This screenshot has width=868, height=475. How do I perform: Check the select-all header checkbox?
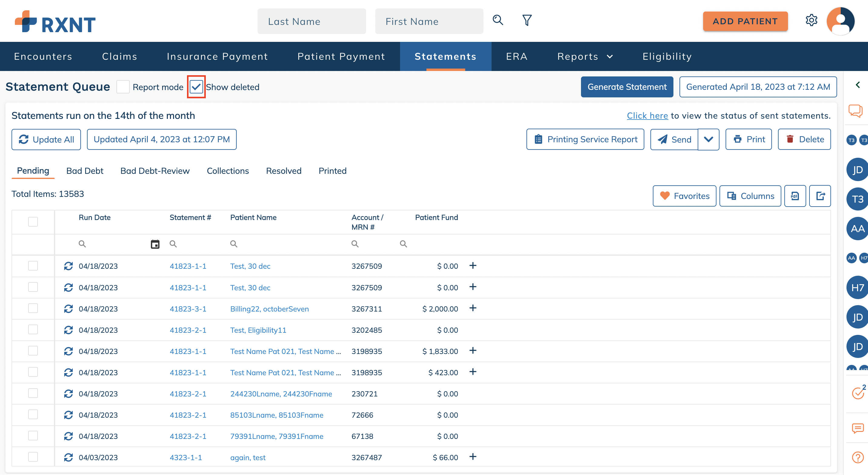point(33,222)
